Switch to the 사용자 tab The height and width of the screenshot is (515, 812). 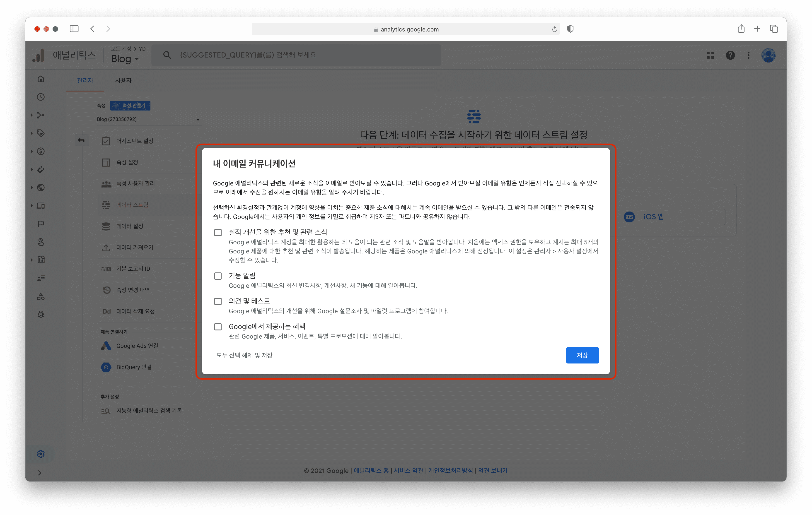[x=123, y=81]
